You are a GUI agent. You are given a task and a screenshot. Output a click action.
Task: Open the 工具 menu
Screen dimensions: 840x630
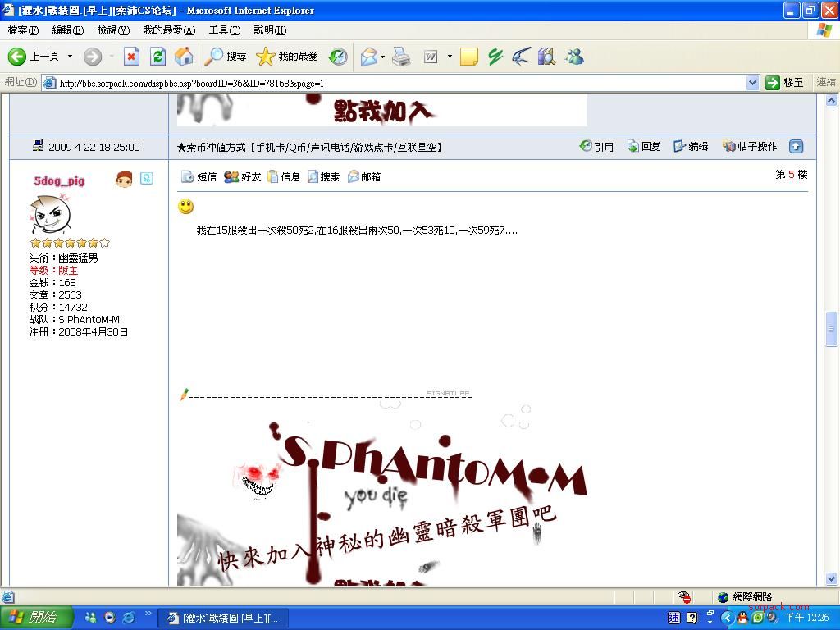coord(224,30)
